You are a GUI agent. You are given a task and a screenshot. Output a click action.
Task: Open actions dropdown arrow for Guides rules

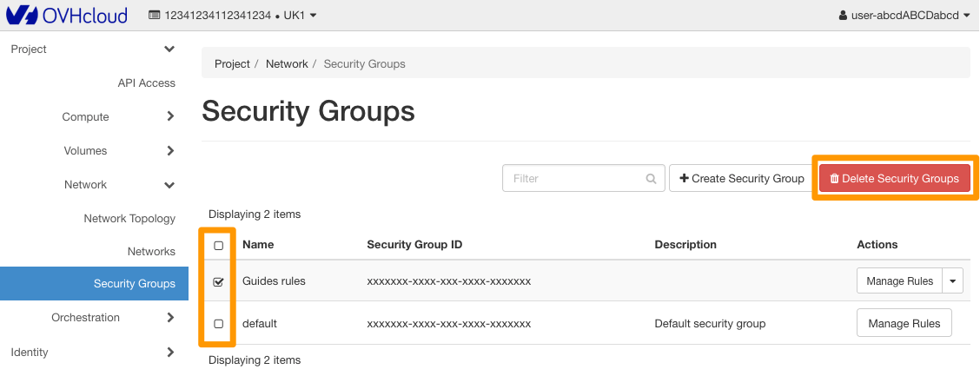(952, 281)
